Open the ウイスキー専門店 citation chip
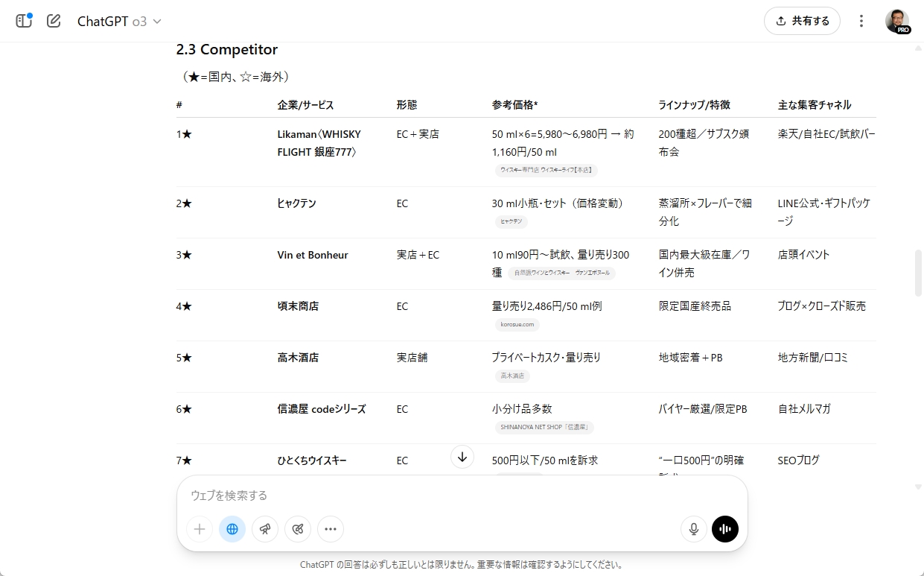Image resolution: width=924 pixels, height=576 pixels. (x=547, y=170)
